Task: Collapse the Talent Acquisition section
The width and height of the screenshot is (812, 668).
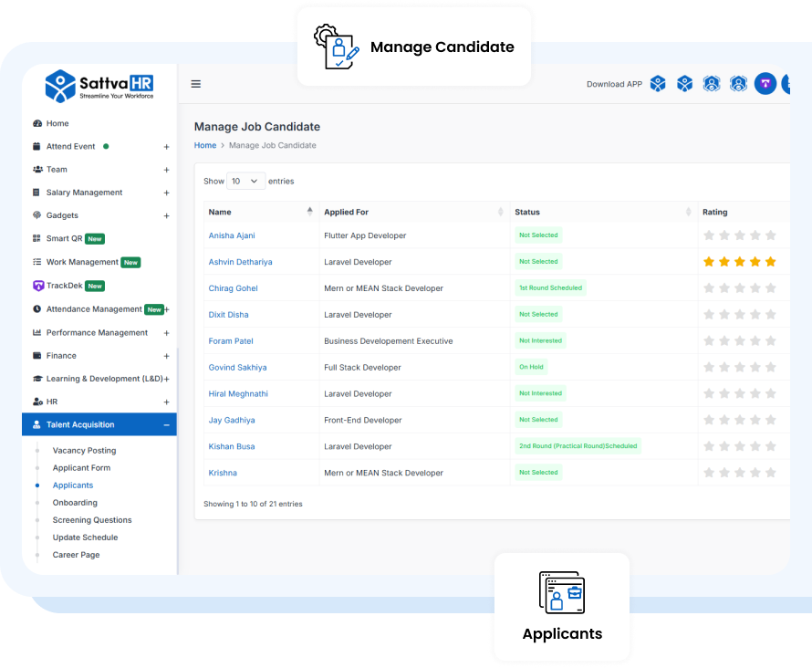Action: pyautogui.click(x=166, y=424)
